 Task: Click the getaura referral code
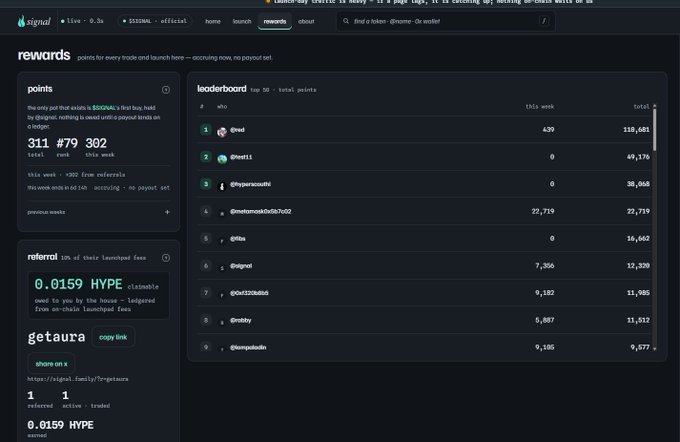(56, 337)
